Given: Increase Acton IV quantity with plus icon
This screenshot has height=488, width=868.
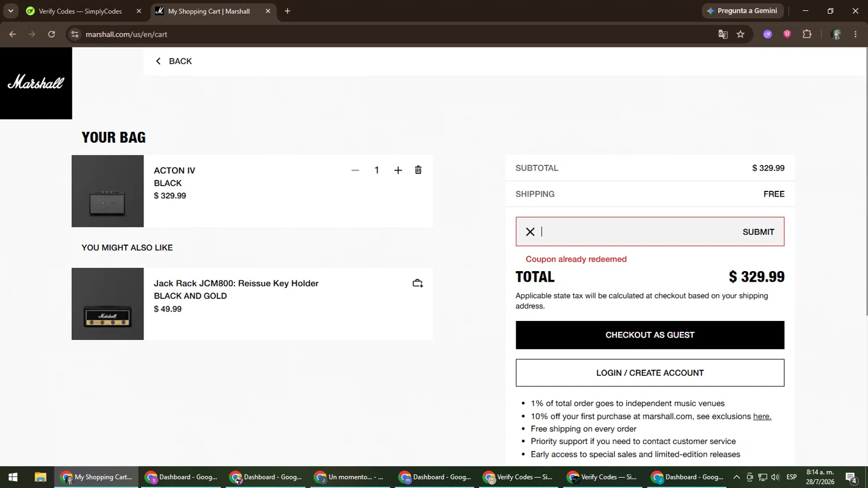Looking at the screenshot, I should [x=398, y=170].
